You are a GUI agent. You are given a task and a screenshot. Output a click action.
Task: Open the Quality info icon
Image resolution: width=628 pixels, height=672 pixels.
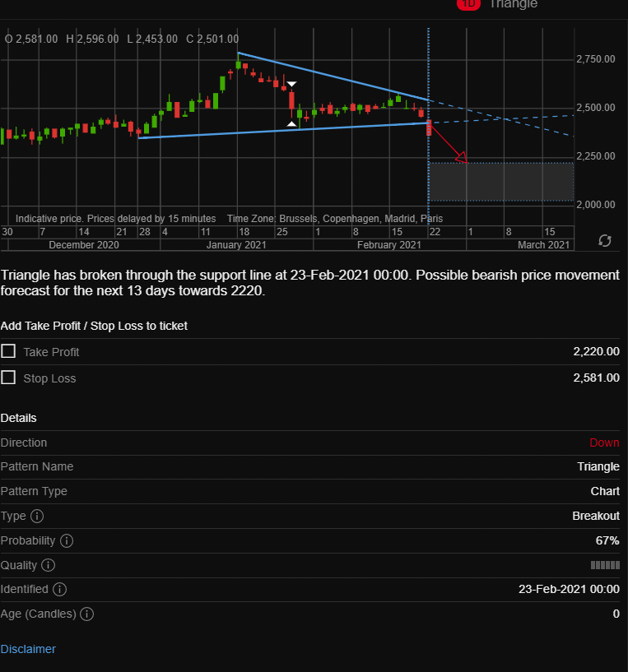coord(48,565)
